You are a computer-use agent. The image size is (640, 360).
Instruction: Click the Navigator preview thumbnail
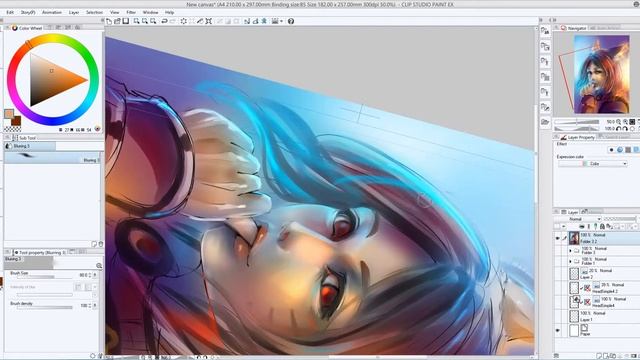[x=602, y=74]
